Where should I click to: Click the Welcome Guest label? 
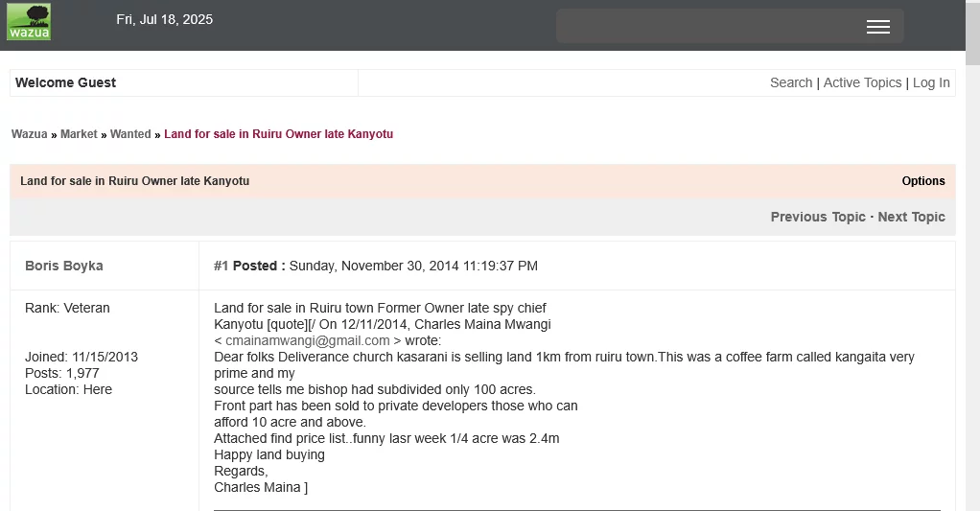coord(65,82)
